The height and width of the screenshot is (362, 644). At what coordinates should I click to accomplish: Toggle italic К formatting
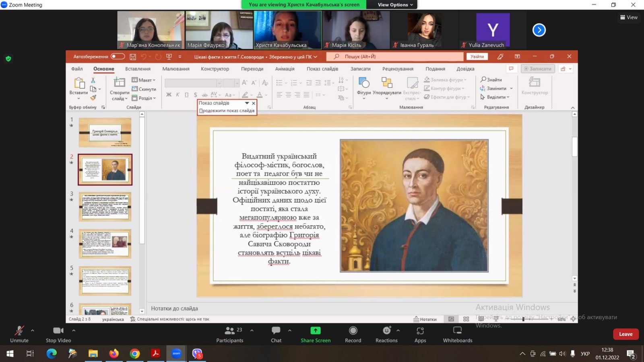click(178, 95)
